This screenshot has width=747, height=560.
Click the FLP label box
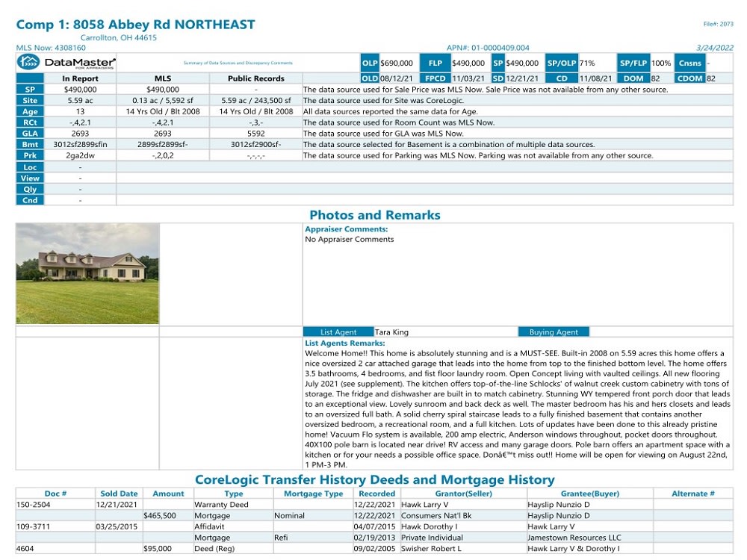coord(435,63)
